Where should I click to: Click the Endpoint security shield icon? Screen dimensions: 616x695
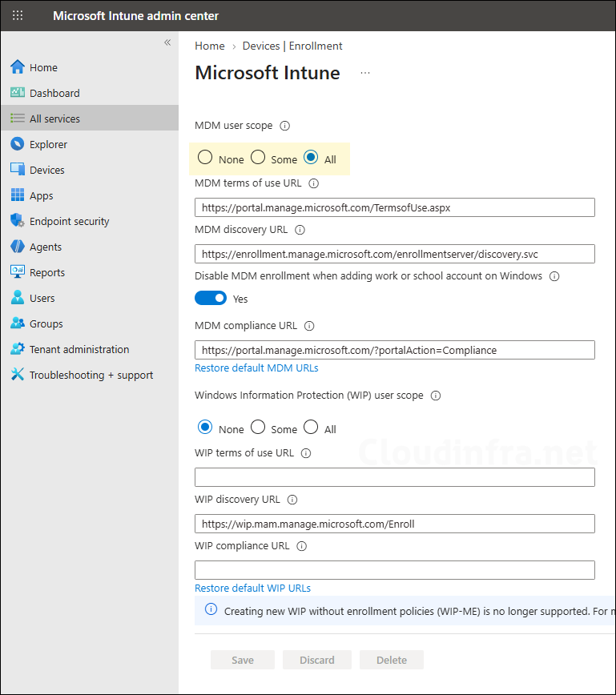pyautogui.click(x=18, y=221)
